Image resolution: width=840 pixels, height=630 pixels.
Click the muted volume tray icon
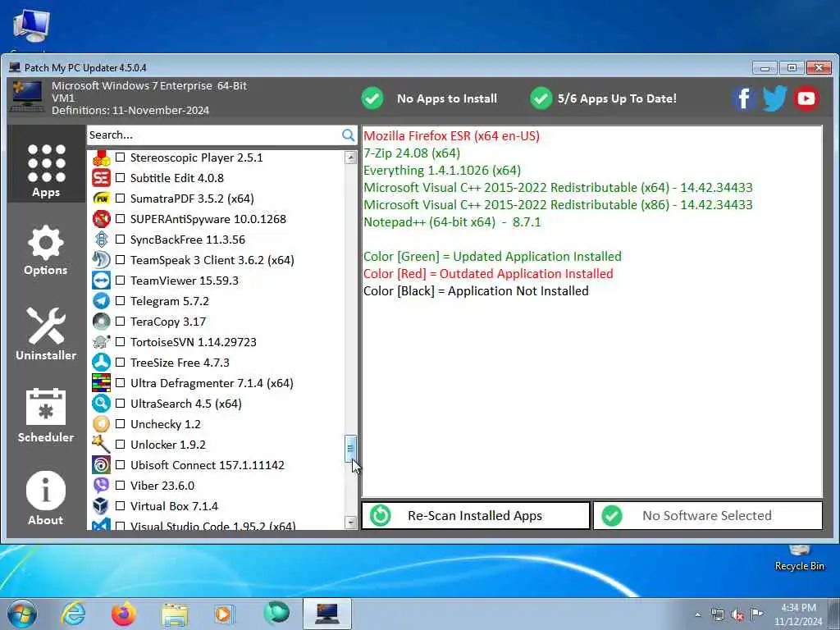[737, 615]
